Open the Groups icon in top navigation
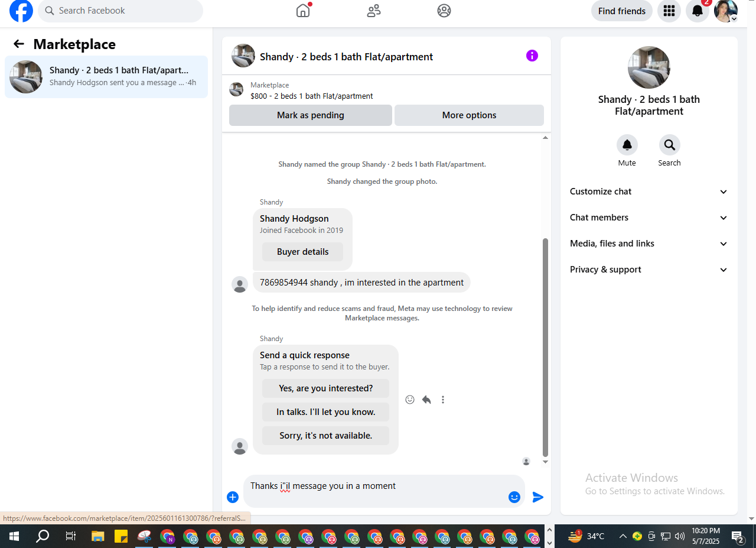This screenshot has height=548, width=756. [444, 11]
